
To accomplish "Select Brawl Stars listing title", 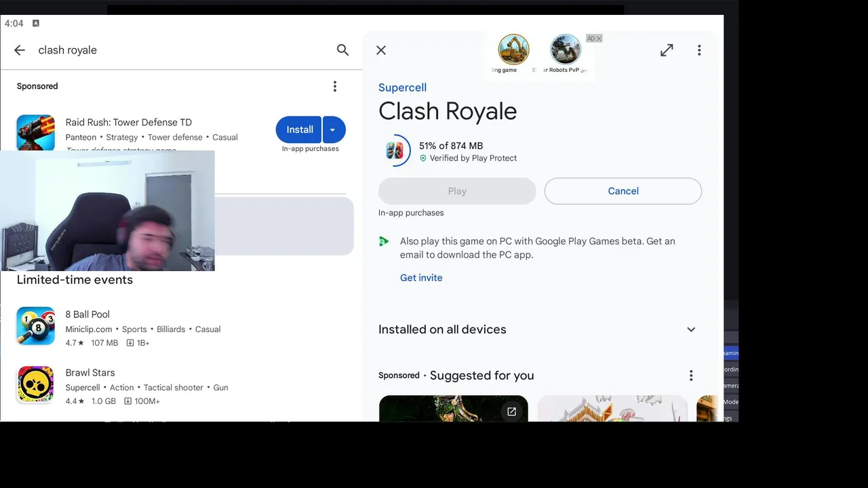I will 90,373.
